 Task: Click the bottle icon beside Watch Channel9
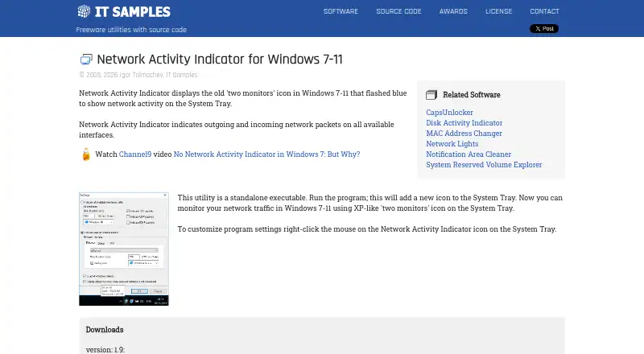point(86,154)
